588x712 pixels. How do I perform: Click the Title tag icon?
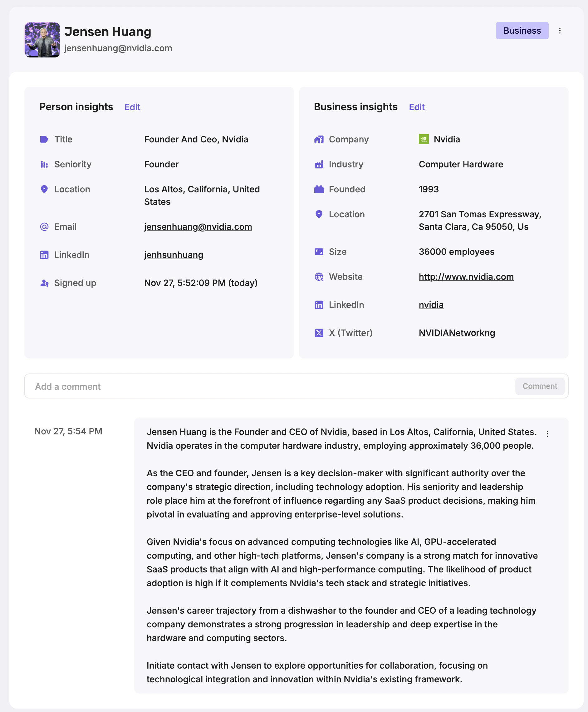pos(44,139)
